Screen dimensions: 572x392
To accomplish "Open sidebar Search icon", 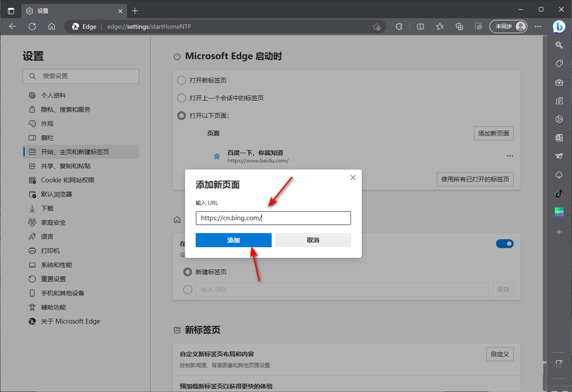I will (x=559, y=45).
